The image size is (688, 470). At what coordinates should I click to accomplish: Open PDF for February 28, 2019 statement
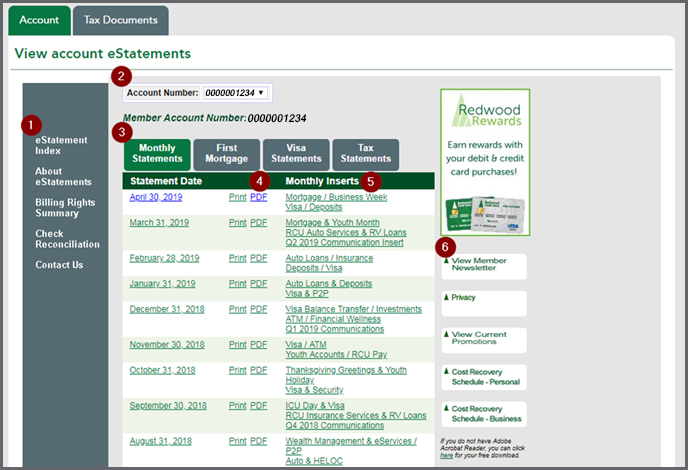coord(258,258)
